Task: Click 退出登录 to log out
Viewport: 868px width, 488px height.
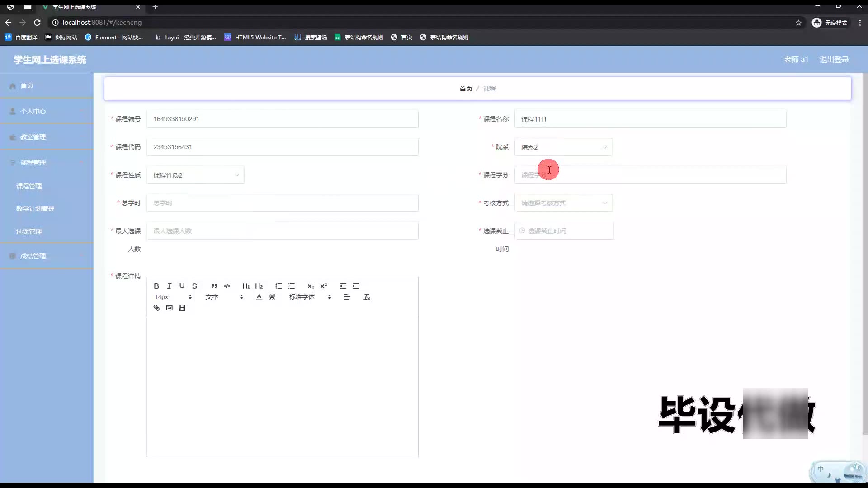Action: [x=834, y=60]
